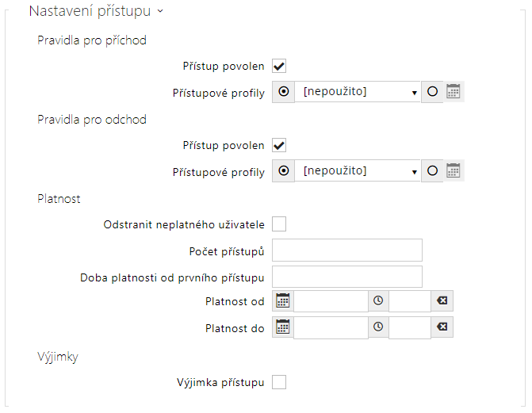
Task: Uncheck Přístup povolen under Pravidla pro odchod
Action: [x=279, y=145]
